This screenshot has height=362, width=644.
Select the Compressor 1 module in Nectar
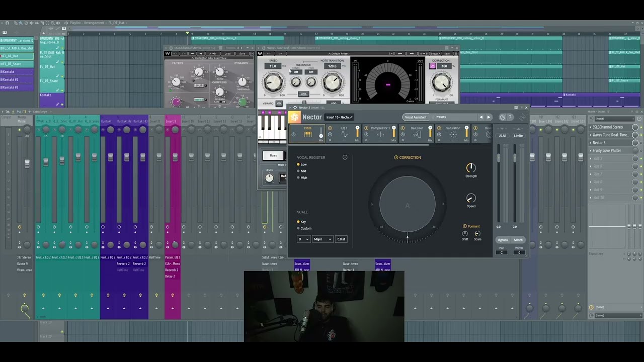coord(380,134)
